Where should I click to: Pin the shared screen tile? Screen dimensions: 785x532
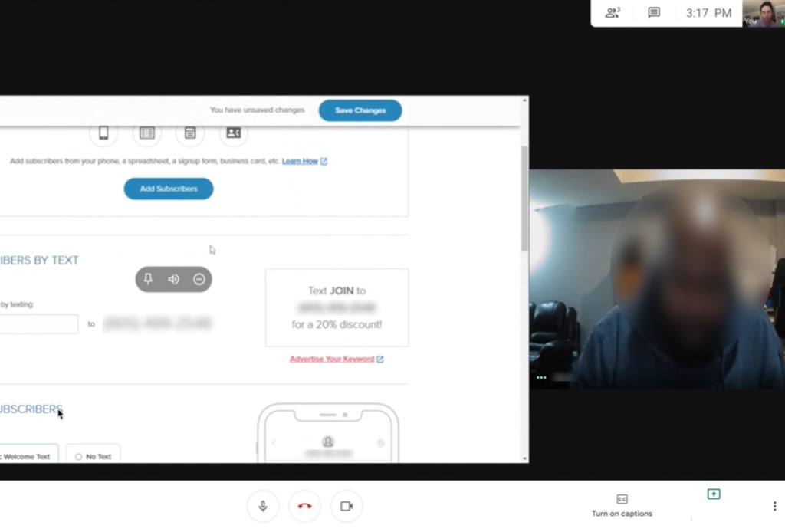tap(149, 279)
